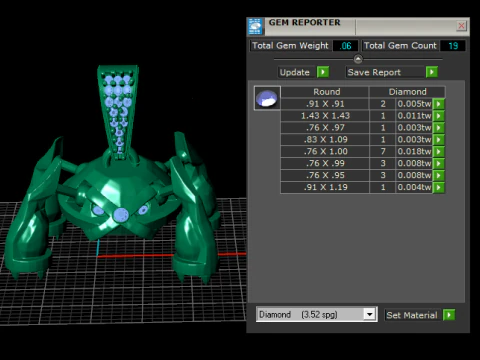Select the .83 X 1.09 size cell
480x360 pixels.
tap(325, 140)
